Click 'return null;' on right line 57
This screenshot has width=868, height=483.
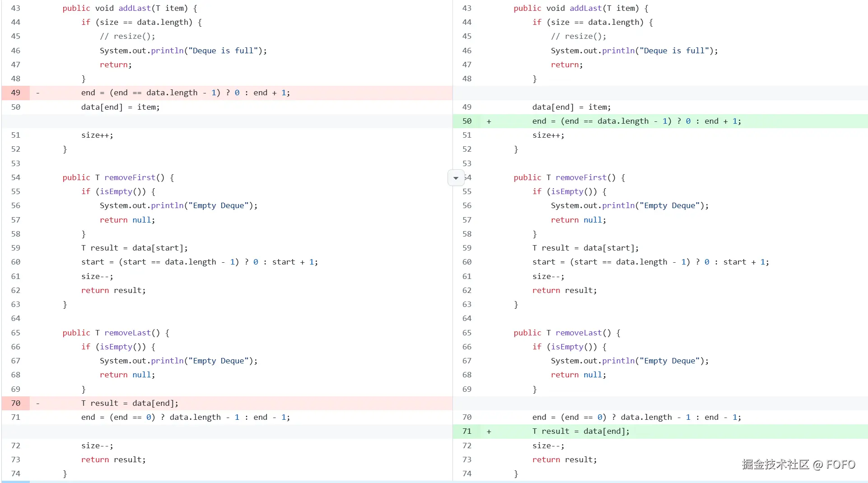(579, 220)
